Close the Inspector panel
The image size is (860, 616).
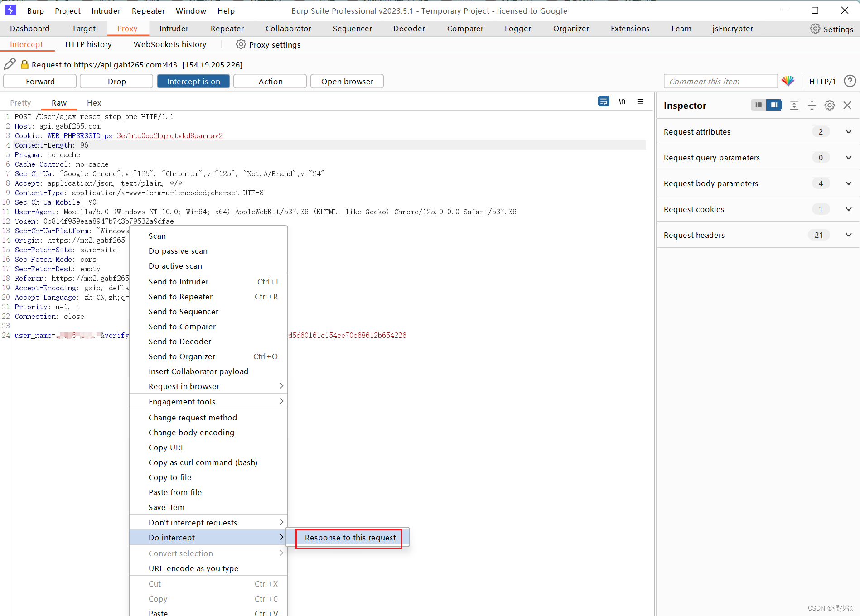847,105
